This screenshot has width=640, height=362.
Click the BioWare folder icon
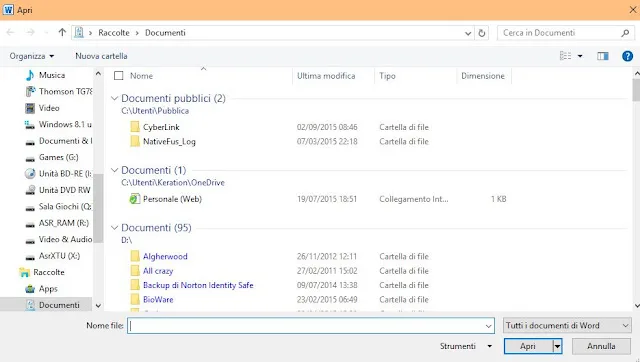(x=135, y=299)
